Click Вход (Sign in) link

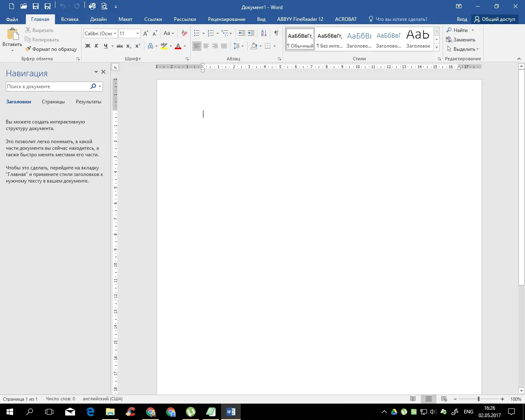[x=462, y=19]
